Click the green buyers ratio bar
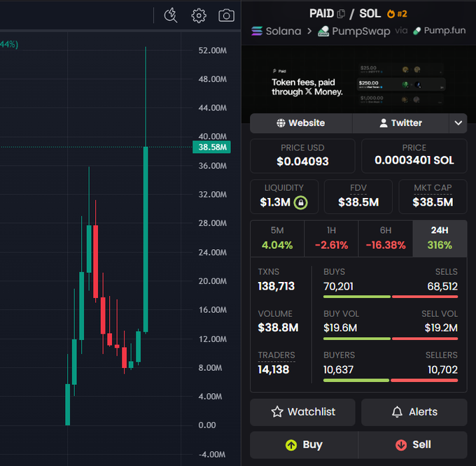 [356, 380]
